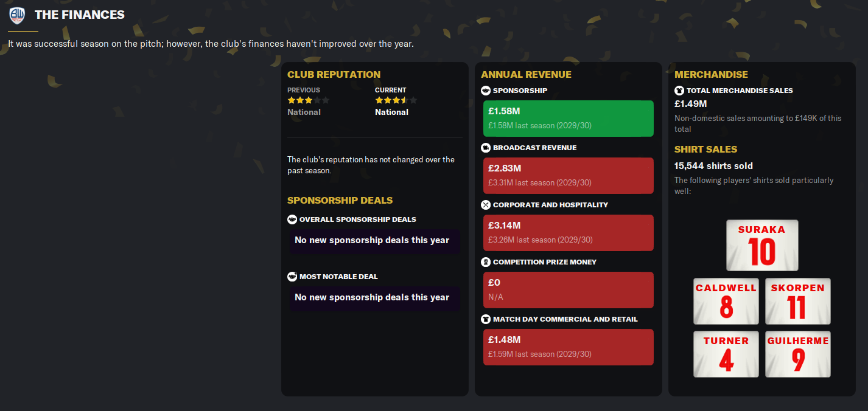Click the Caldwell number 8 shirt
Viewport: 868px width, 411px height.
pos(726,301)
